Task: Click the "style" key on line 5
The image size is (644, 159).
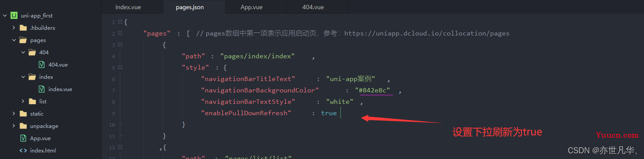Action: 195,67
